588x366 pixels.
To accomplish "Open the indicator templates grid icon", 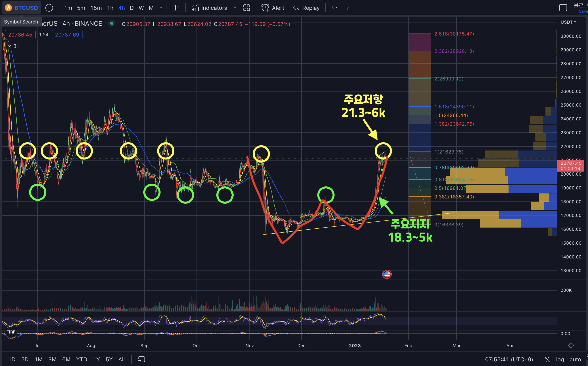I will click(246, 8).
